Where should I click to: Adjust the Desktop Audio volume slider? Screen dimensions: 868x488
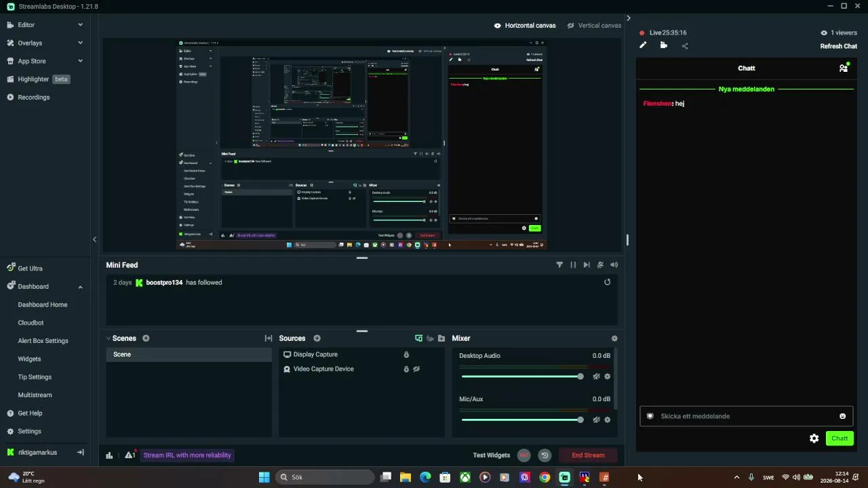[521, 376]
